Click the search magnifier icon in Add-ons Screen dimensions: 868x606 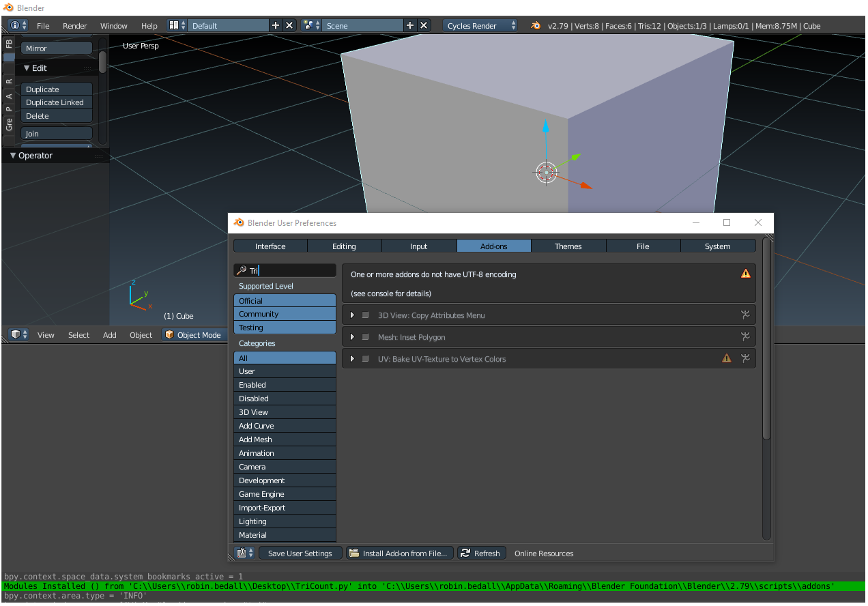[241, 270]
